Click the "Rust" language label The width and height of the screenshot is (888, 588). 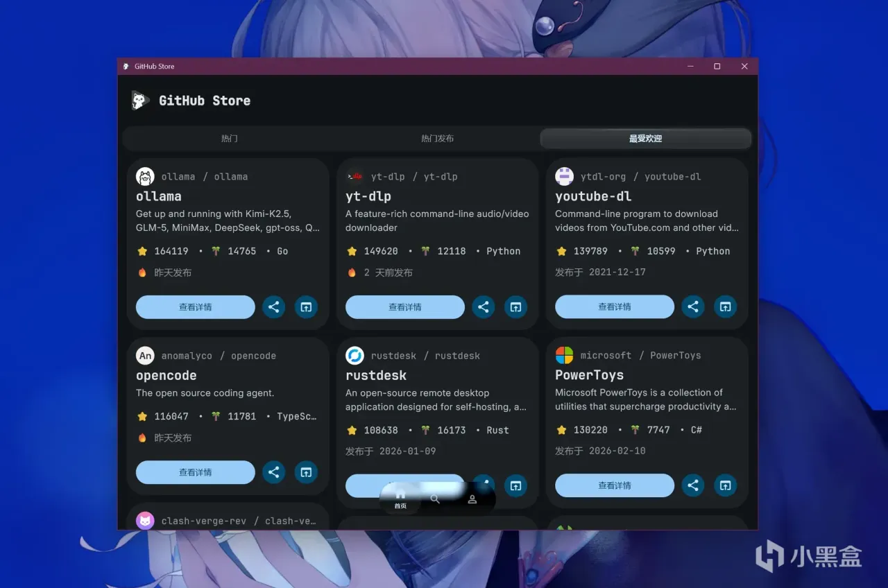tap(497, 430)
